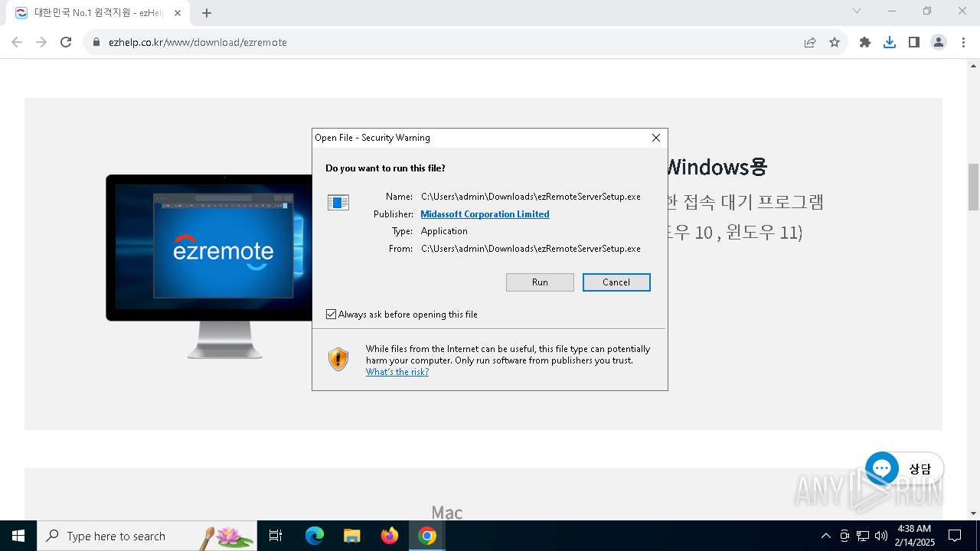This screenshot has height=551, width=980.
Task: Click the Type here to search box
Action: point(147,536)
